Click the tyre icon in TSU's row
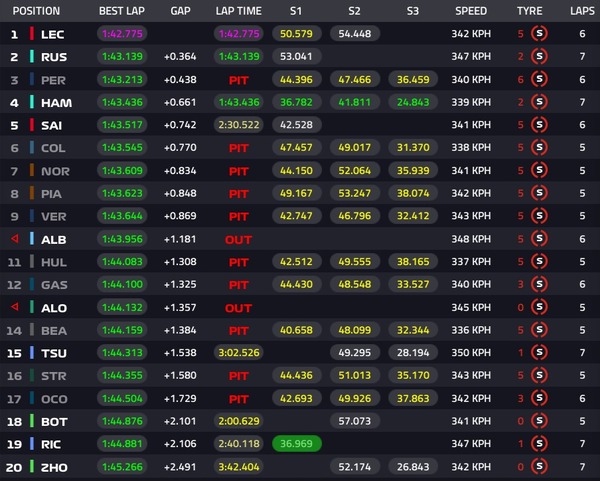Screen dimensions: 600x481 [x=542, y=353]
